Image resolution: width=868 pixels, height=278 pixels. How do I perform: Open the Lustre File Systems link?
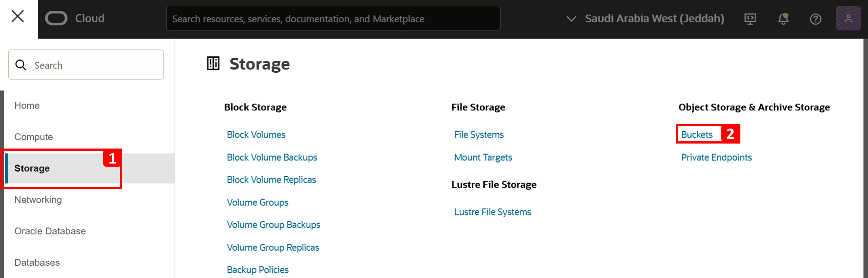(x=492, y=212)
